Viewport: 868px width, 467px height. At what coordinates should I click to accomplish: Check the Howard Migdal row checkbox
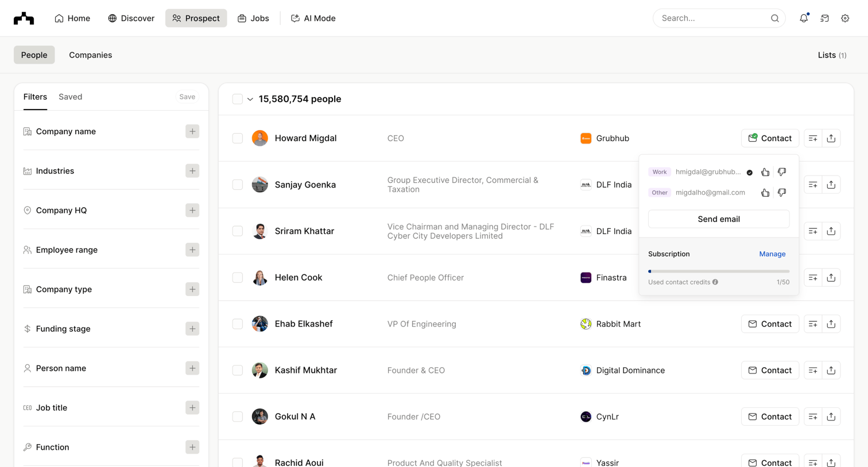pyautogui.click(x=238, y=138)
